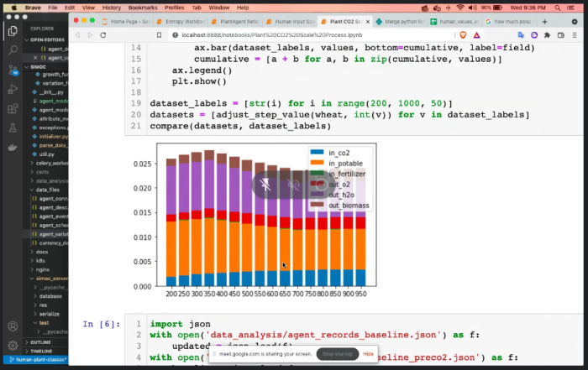Click the Stop sharing button
The width and height of the screenshot is (588, 370).
pos(337,354)
